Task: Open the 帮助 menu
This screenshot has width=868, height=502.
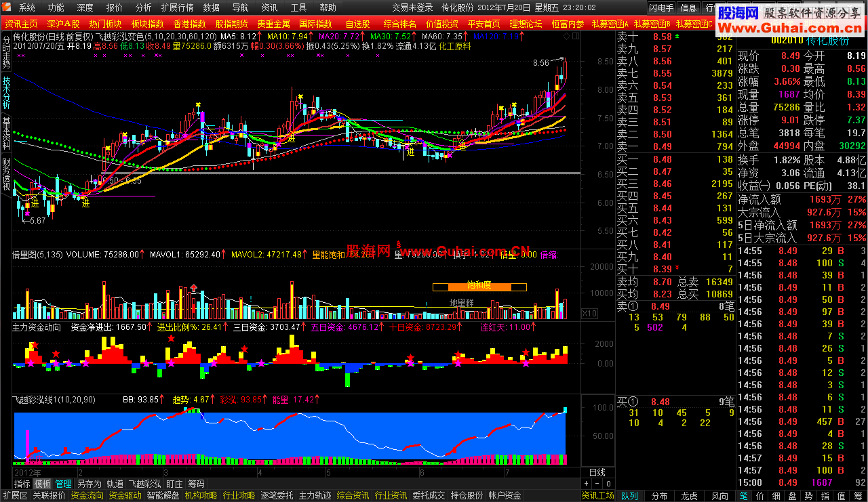Action: [x=328, y=8]
